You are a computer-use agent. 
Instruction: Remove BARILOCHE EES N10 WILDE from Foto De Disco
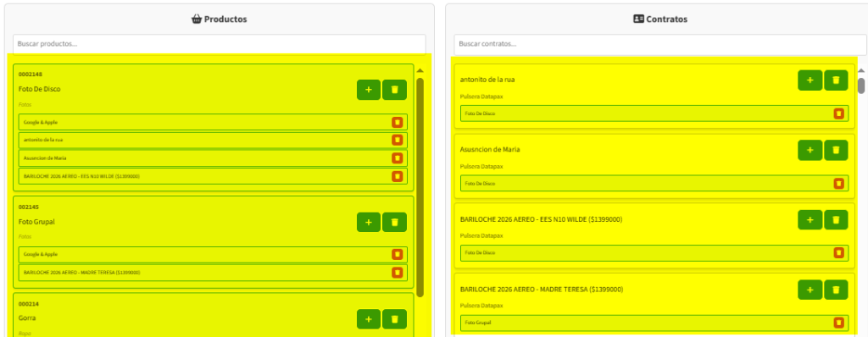pyautogui.click(x=397, y=176)
